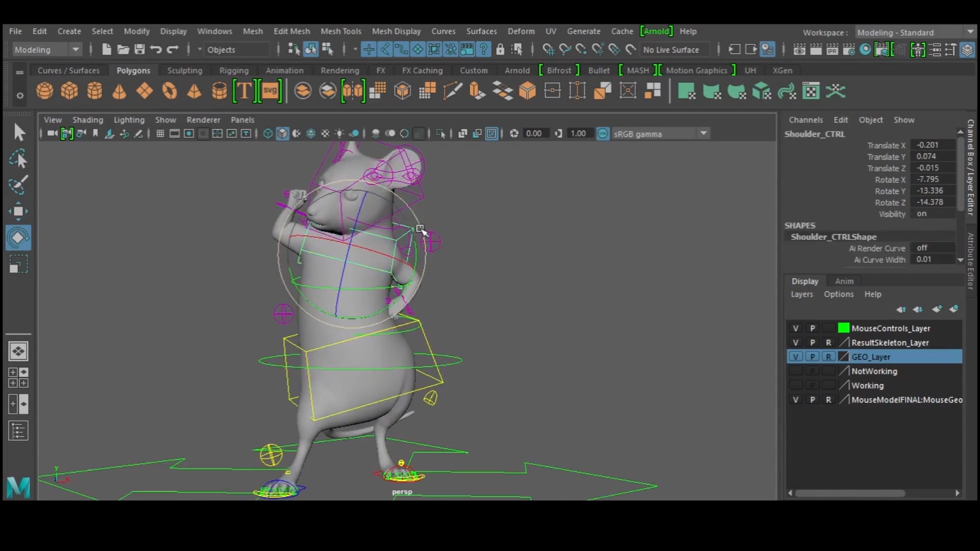This screenshot has width=980, height=551.
Task: Click the New Scene icon
Action: 106,49
